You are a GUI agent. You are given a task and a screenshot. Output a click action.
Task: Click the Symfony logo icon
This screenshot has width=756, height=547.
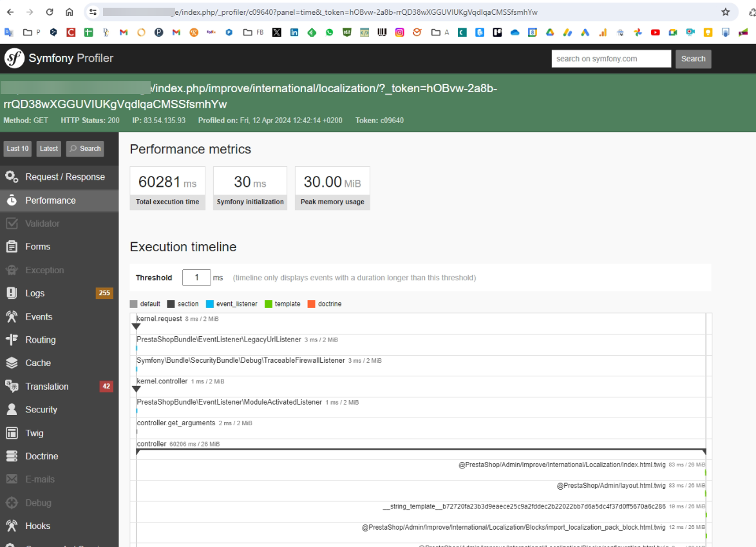[x=14, y=59]
